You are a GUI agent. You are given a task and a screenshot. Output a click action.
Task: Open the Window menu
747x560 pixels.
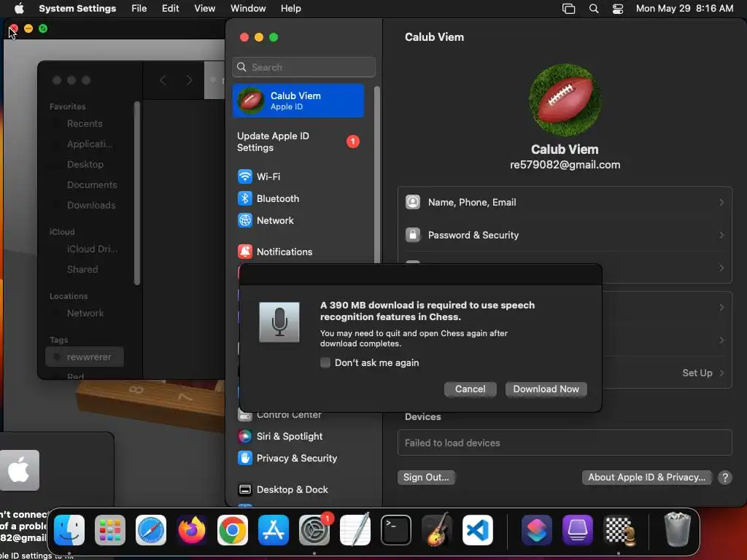click(x=248, y=9)
